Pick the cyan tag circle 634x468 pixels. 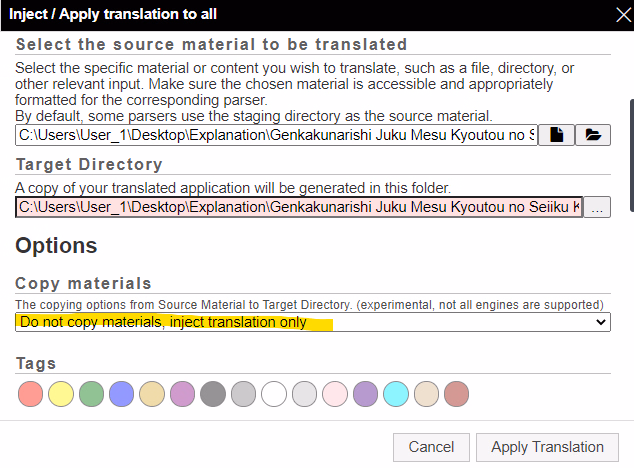395,394
